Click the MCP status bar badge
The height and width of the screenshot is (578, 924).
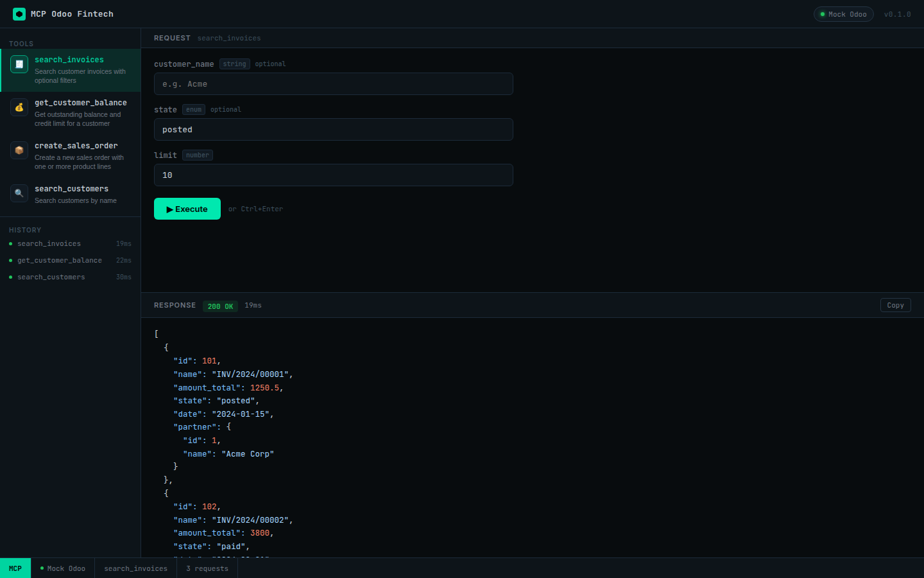pyautogui.click(x=15, y=568)
